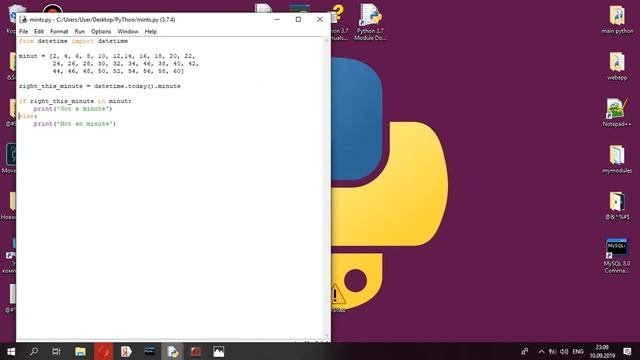Open the Photos app from taskbar
The image size is (640, 360).
click(218, 351)
